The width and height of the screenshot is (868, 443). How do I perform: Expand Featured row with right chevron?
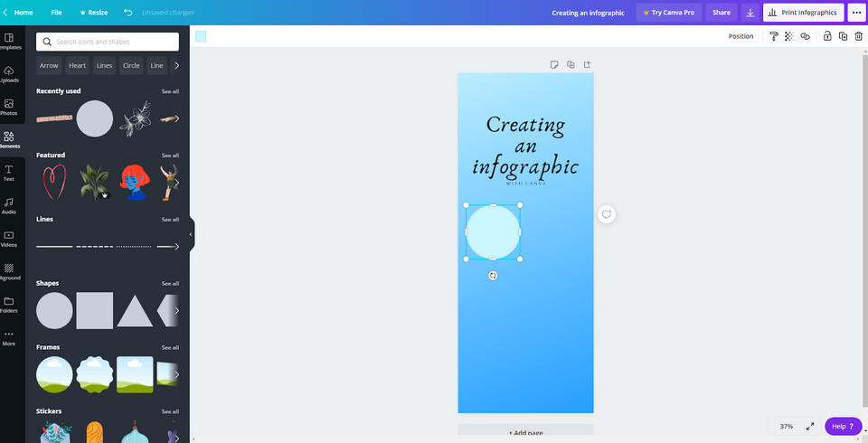coord(176,183)
